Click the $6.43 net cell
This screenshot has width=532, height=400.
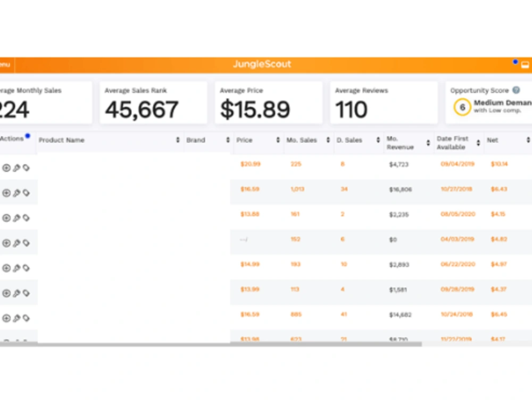click(x=499, y=189)
